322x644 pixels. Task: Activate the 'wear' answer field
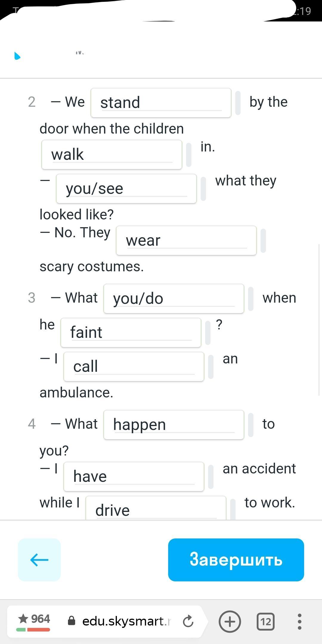(x=186, y=241)
